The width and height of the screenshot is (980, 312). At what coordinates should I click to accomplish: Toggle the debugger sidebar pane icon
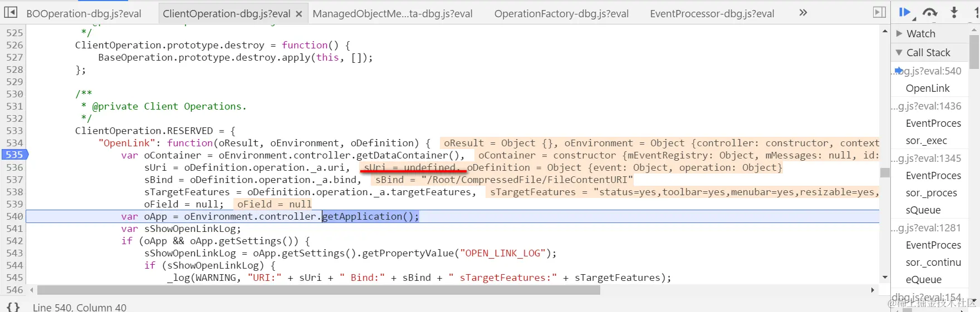tap(879, 12)
